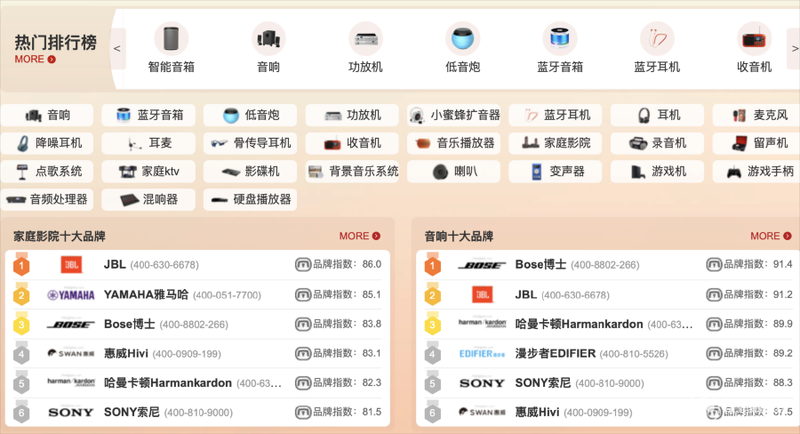Image resolution: width=800 pixels, height=434 pixels.
Task: Open the 影碟机 category button
Action: [250, 171]
